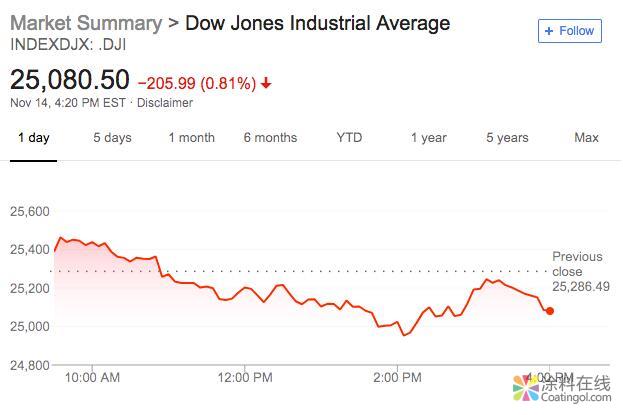The image size is (623, 415).
Task: Click the red down arrow icon
Action: [x=265, y=82]
